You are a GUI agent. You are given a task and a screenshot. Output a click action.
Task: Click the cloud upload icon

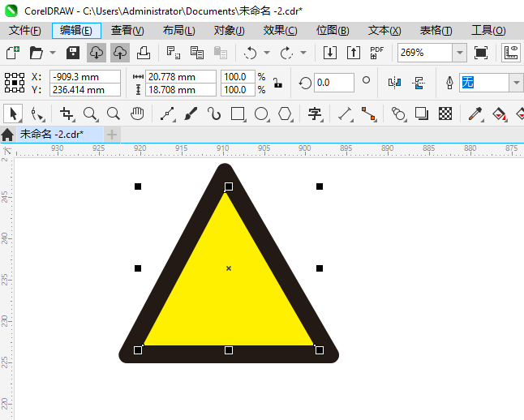120,53
